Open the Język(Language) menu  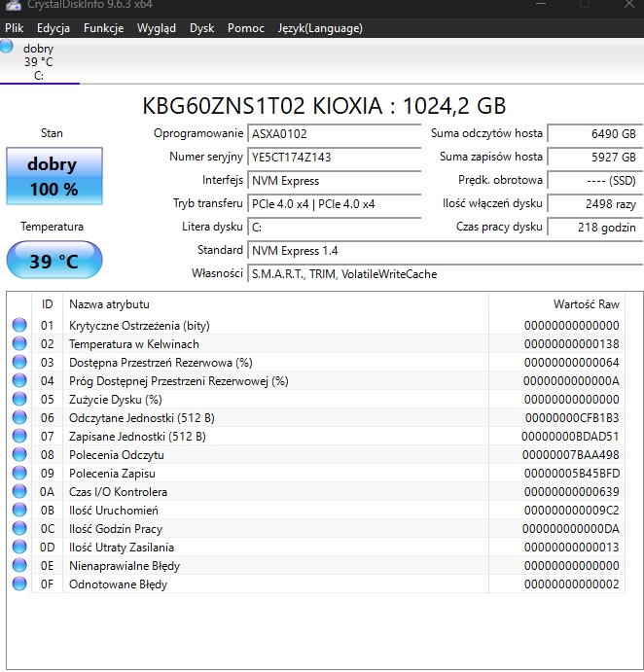(318, 28)
